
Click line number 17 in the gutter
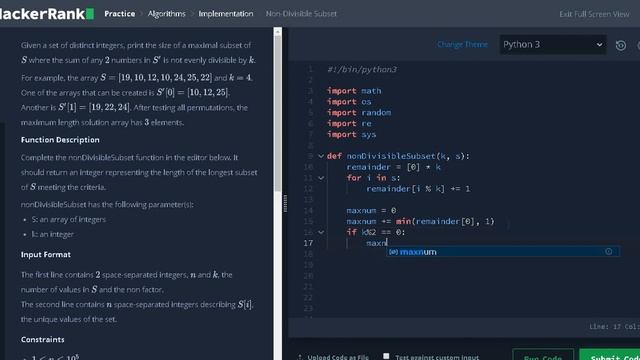click(x=308, y=243)
